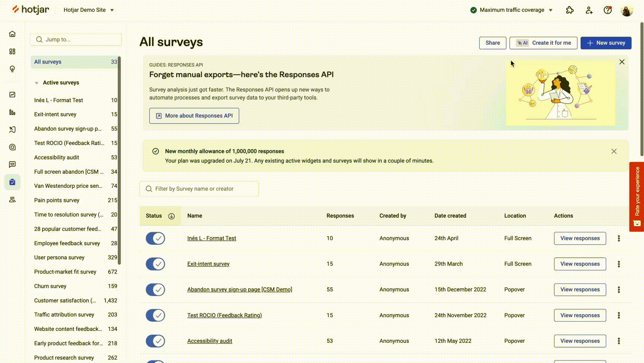Open actions menu for Exit-intent survey row

click(x=619, y=264)
